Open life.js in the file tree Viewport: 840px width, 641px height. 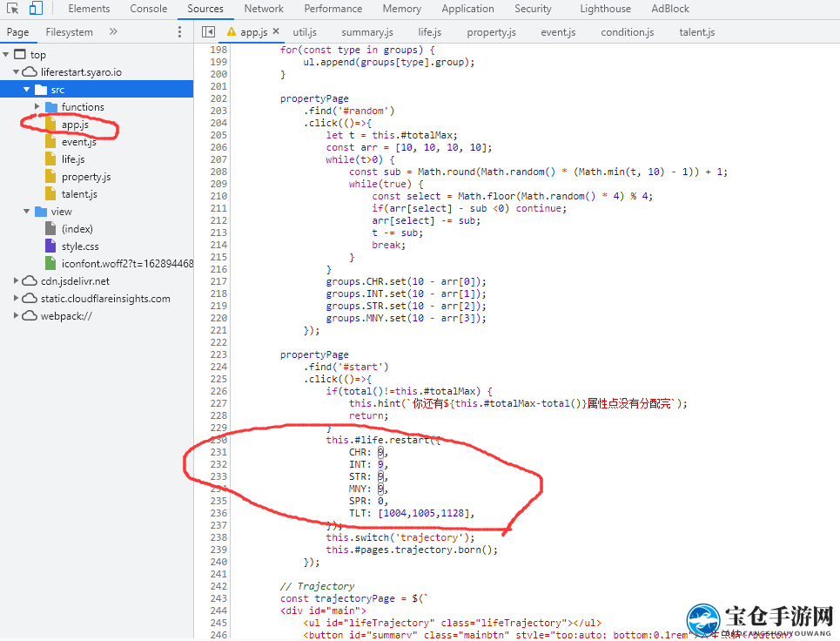pyautogui.click(x=73, y=159)
